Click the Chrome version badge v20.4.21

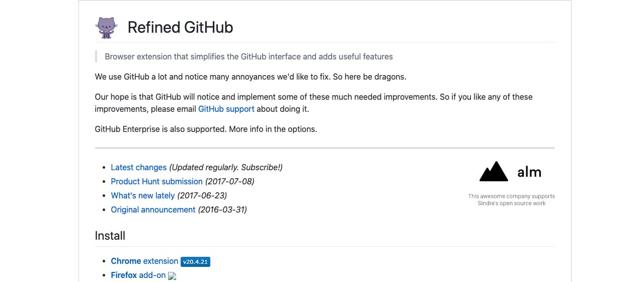tap(196, 262)
